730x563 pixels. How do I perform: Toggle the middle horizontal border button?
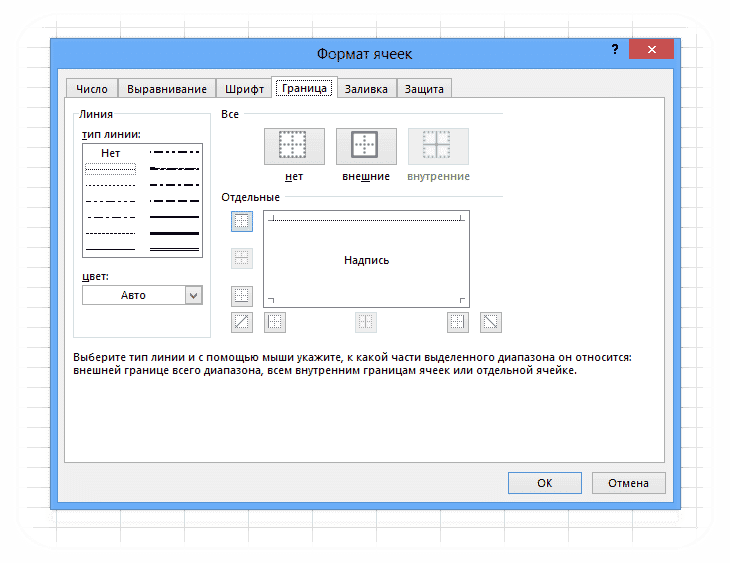point(242,258)
